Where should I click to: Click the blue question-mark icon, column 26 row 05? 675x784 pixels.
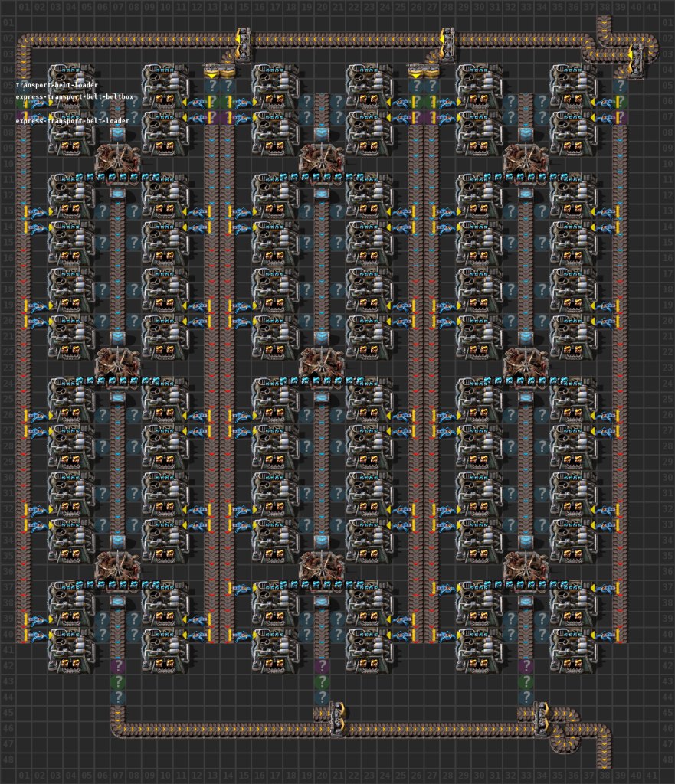[416, 86]
